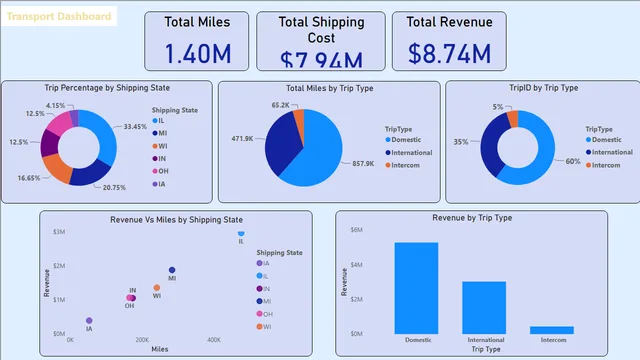Select the 4.15% violet donut segment
This screenshot has height=360, width=640.
pyautogui.click(x=74, y=118)
